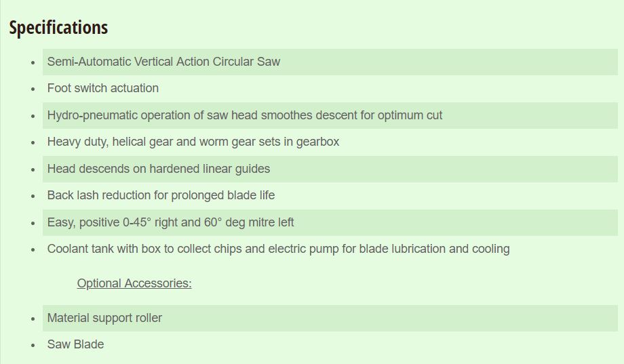Click the bullet beside Foot switch actuation
The width and height of the screenshot is (624, 364).
(33, 89)
